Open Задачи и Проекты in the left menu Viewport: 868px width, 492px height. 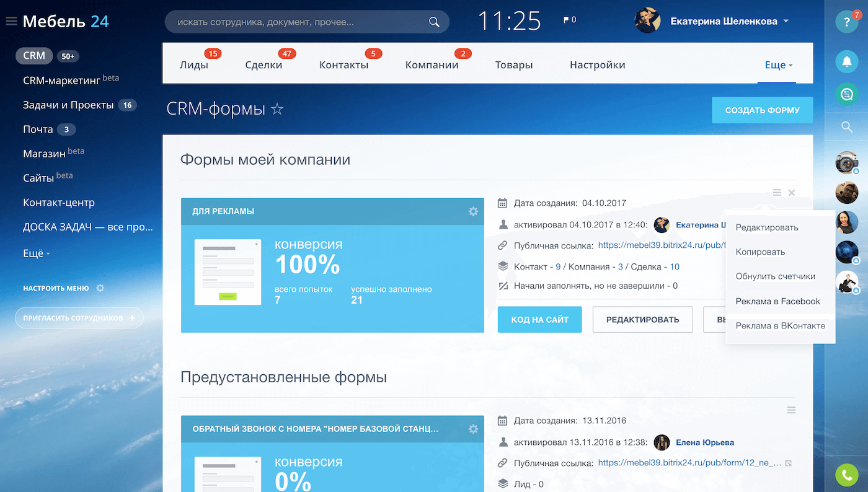click(x=68, y=105)
